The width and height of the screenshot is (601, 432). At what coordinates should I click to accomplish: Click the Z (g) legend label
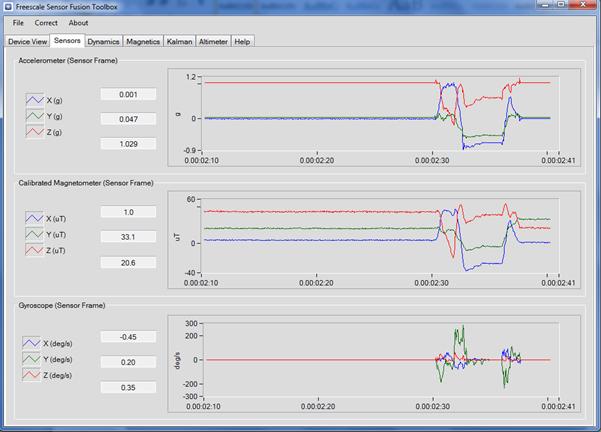pos(54,132)
